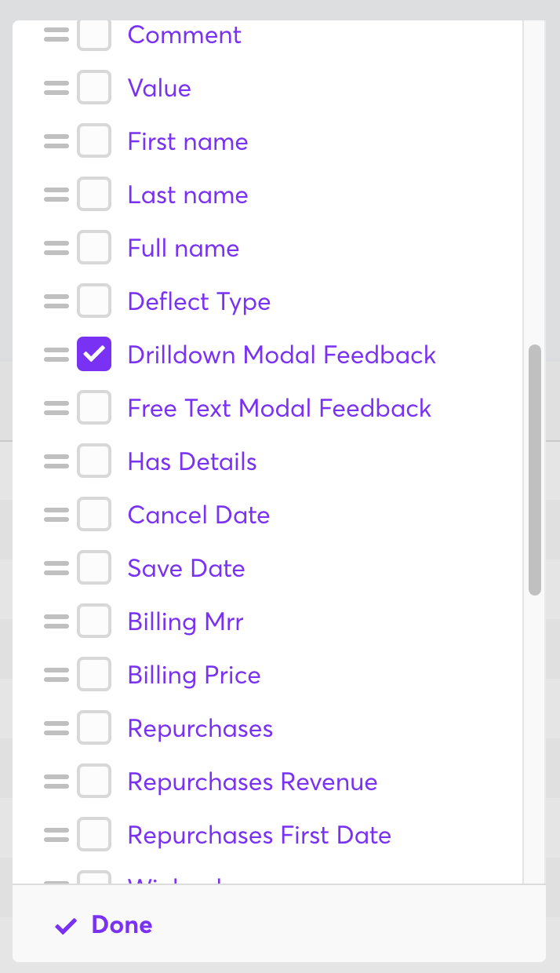This screenshot has width=560, height=973.
Task: Click the drag handle beside Comment
Action: 56,35
